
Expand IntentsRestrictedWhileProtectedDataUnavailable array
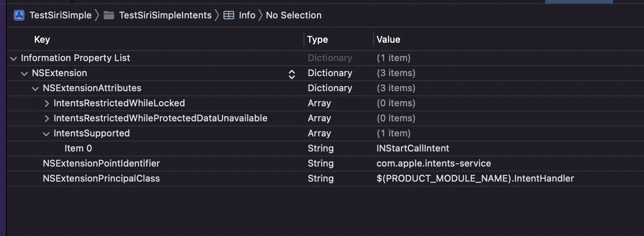click(47, 118)
